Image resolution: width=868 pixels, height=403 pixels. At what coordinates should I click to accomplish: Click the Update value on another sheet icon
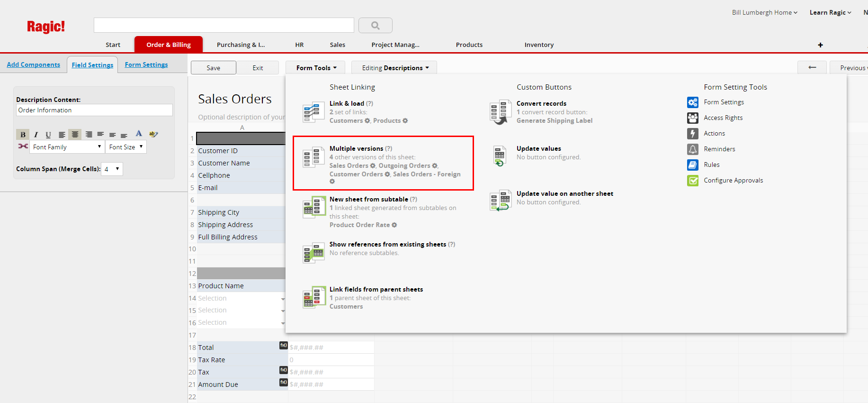coord(501,201)
